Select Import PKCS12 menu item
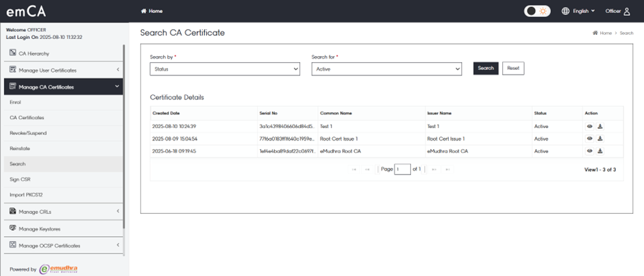Image resolution: width=644 pixels, height=276 pixels. click(26, 195)
